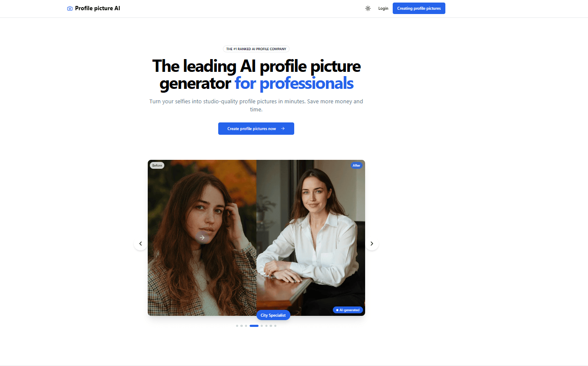Viewport: 588px width, 366px height.
Task: Click the City Specialist style tag
Action: point(273,315)
